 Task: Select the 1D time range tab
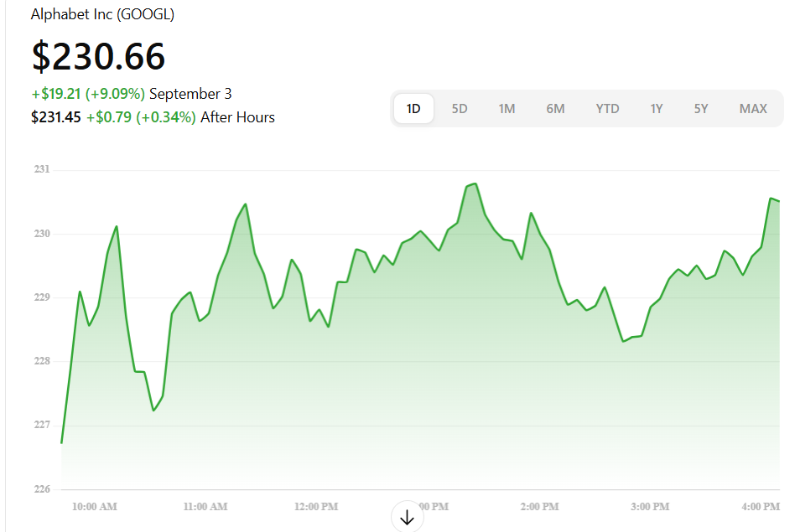(x=413, y=108)
